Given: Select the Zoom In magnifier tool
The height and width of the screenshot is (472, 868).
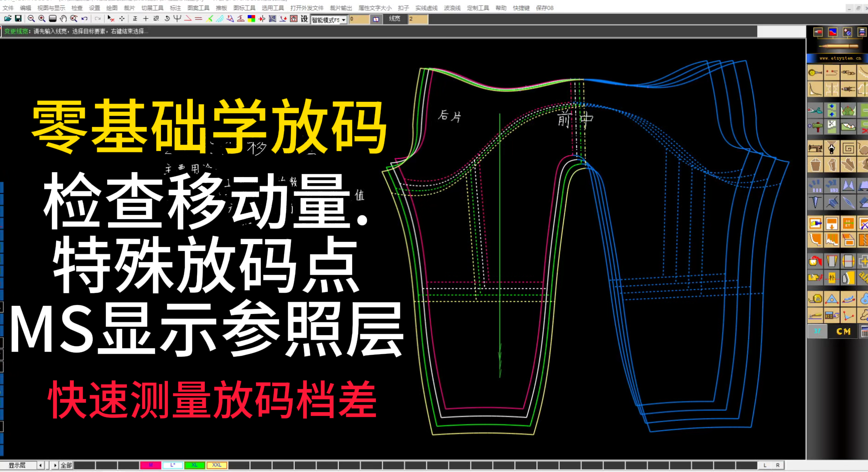Looking at the screenshot, I should [42, 19].
